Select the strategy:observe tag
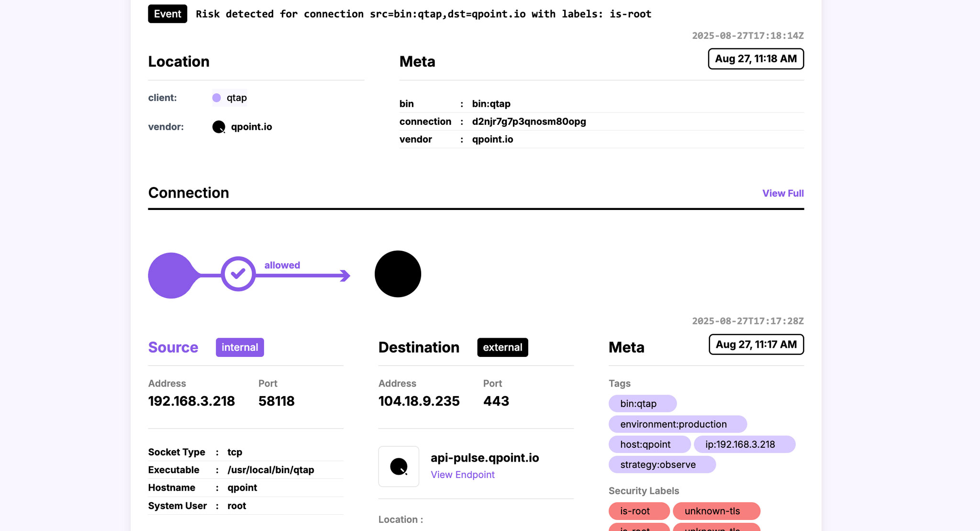The height and width of the screenshot is (531, 980). [662, 465]
